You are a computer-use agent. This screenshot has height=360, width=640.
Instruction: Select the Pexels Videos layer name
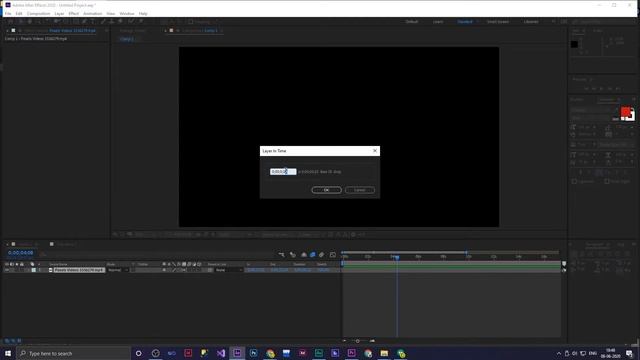(x=79, y=270)
